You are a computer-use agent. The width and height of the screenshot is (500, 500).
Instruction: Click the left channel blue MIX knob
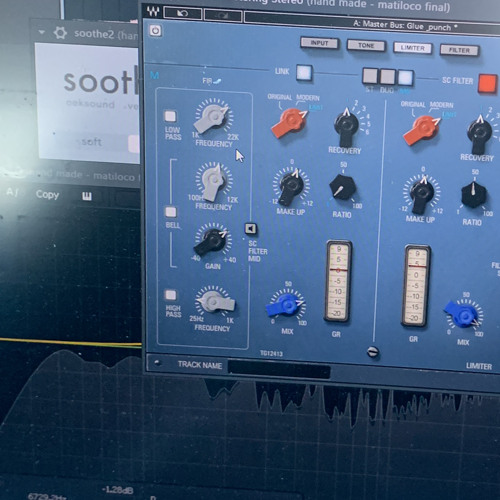click(x=287, y=305)
